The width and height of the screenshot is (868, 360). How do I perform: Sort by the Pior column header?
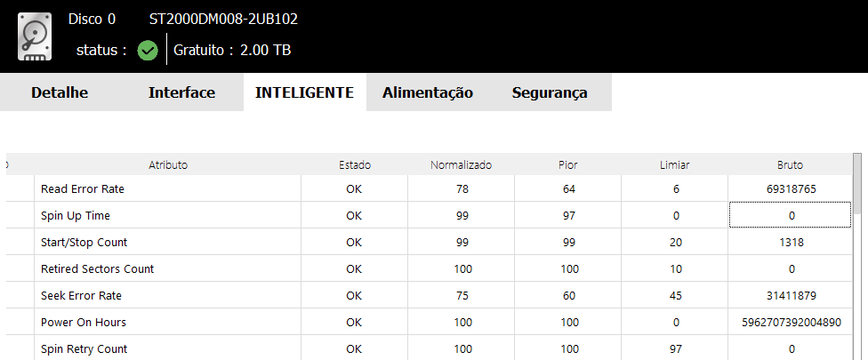tap(568, 164)
